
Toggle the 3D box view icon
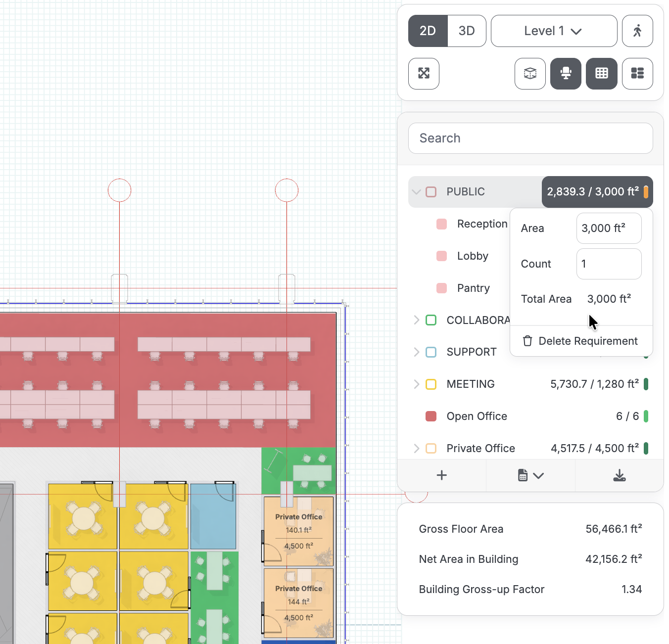(x=530, y=74)
